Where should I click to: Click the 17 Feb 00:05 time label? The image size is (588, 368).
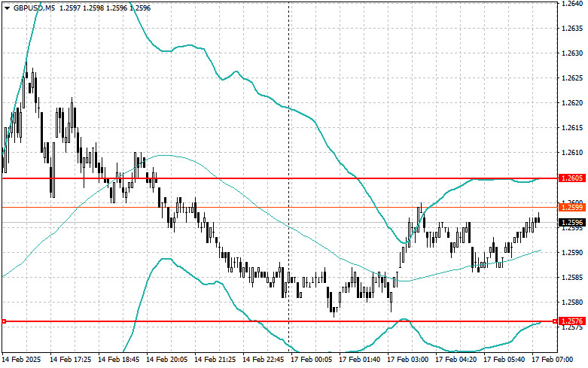tap(311, 360)
